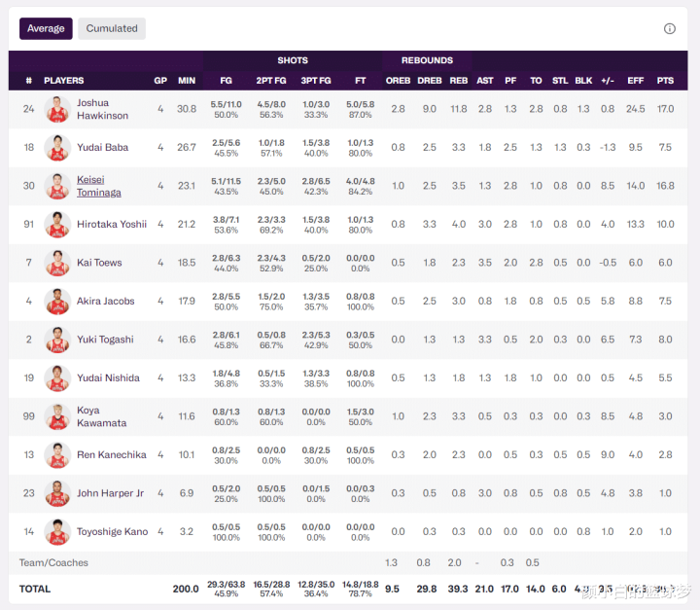The image size is (700, 610).
Task: Open Keisei Tominaga's player profile link
Action: pyautogui.click(x=98, y=186)
